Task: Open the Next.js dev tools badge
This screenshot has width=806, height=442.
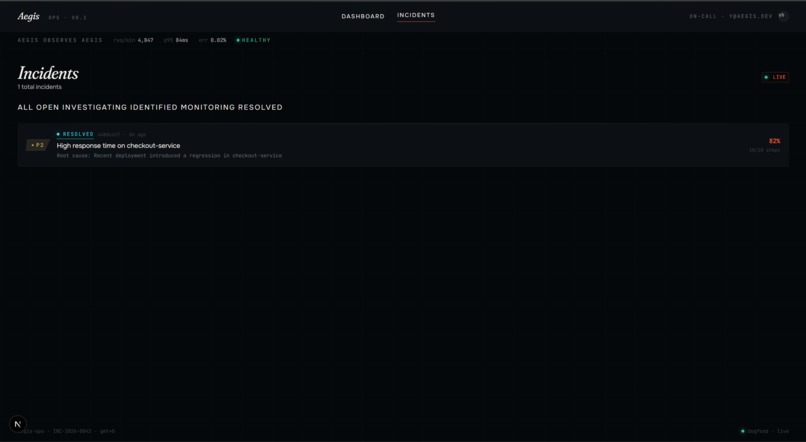Action: [x=17, y=424]
